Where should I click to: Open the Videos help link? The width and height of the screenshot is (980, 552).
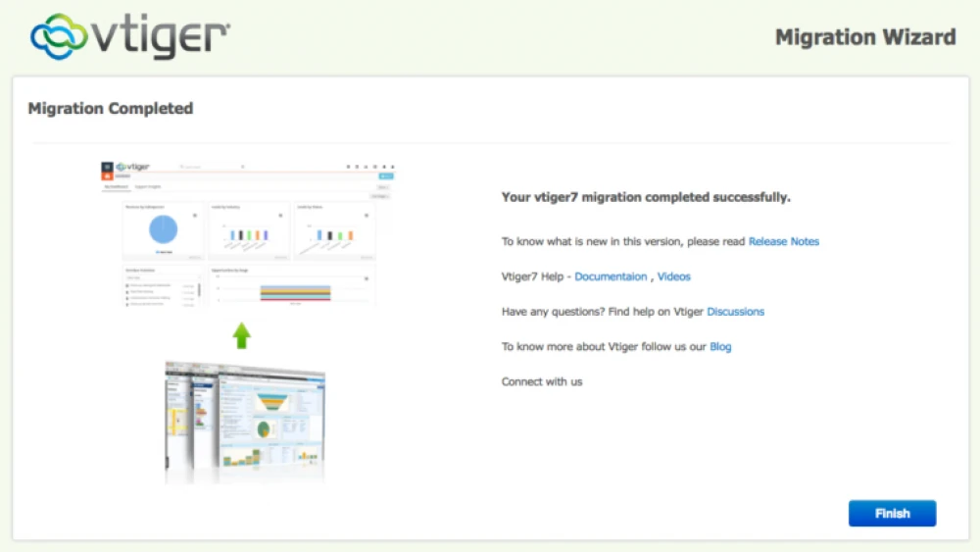pos(674,276)
